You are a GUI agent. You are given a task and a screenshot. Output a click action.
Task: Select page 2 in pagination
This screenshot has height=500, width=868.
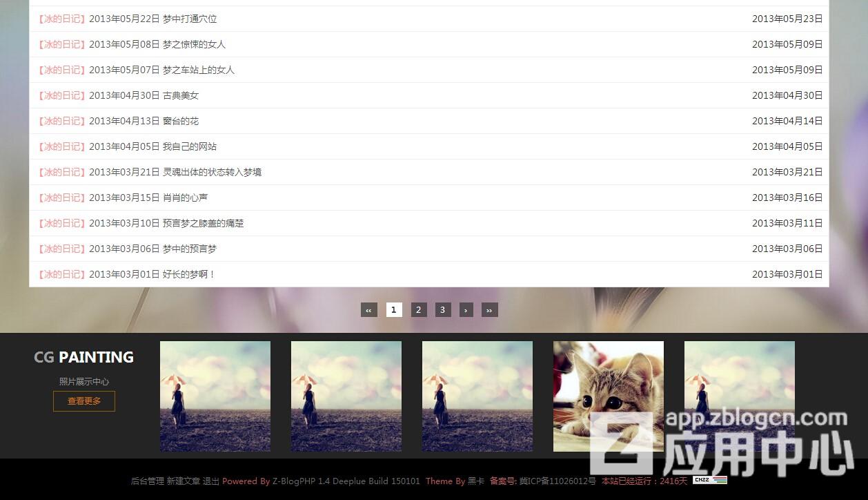coord(418,310)
